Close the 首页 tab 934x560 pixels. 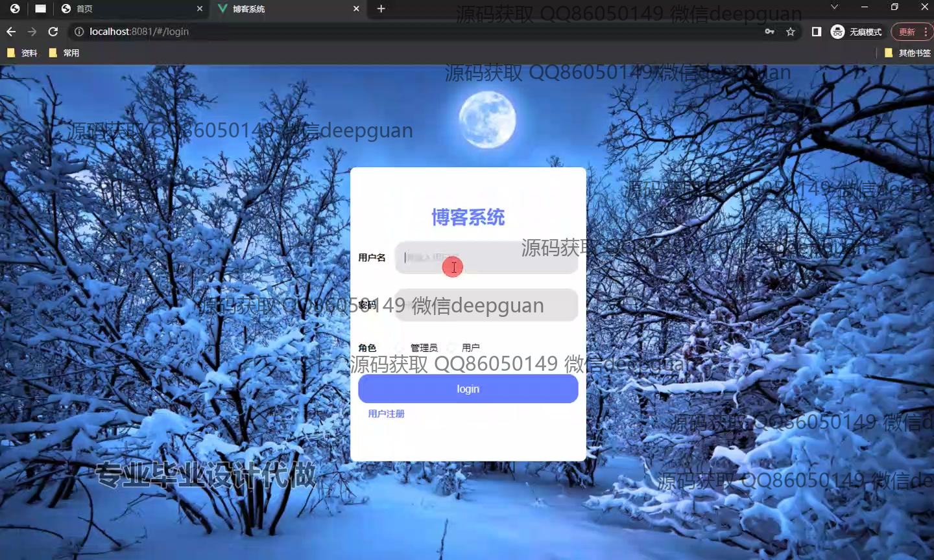click(200, 8)
